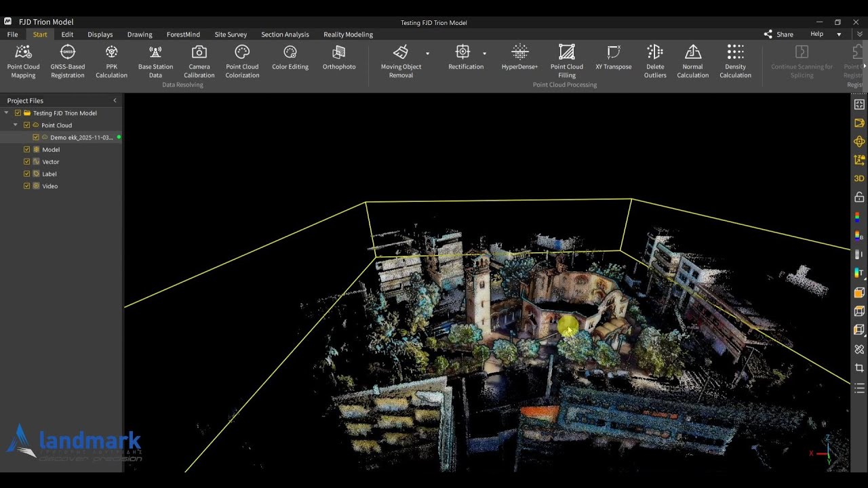Collapse the Testing FJD Trion Model tree node

tap(6, 113)
